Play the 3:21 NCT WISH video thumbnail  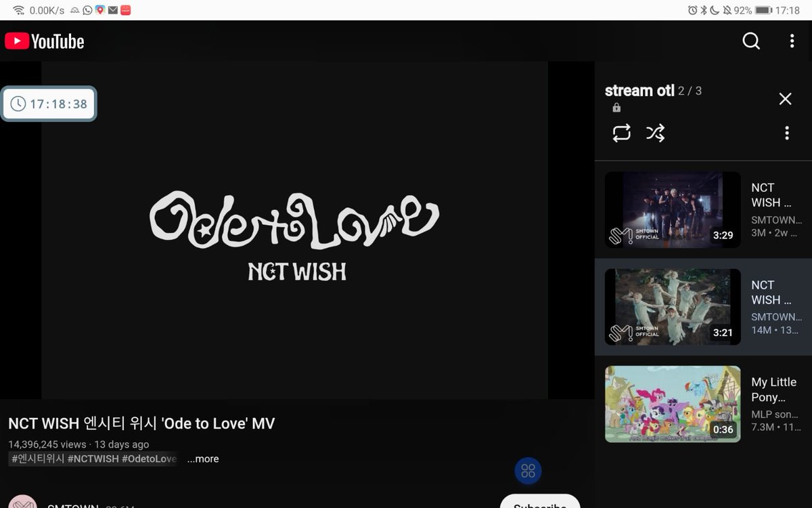[673, 307]
